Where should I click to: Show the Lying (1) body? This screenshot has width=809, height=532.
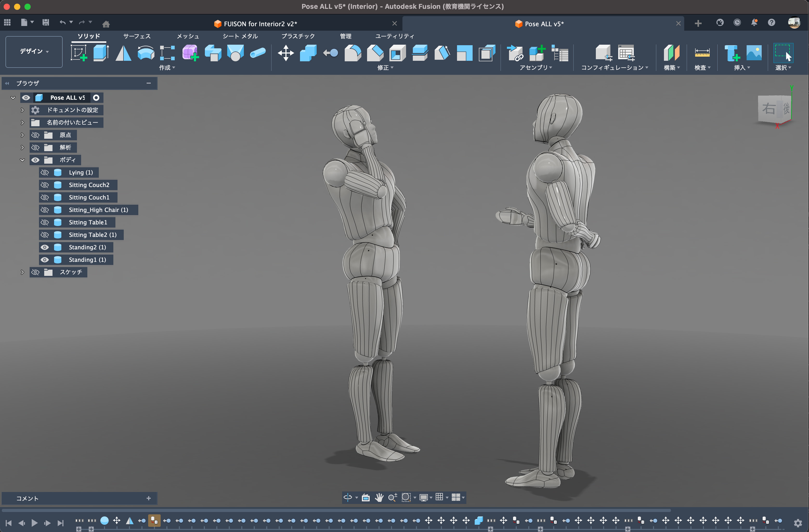(44, 172)
